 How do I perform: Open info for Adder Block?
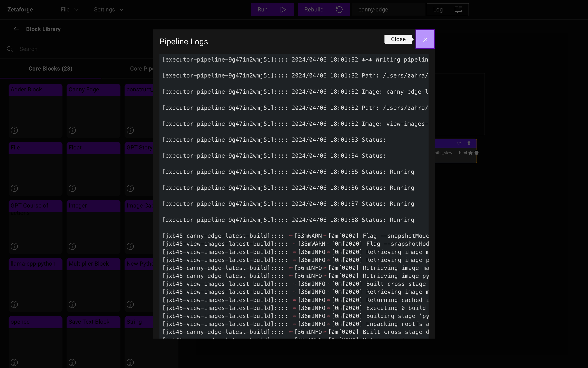14,130
